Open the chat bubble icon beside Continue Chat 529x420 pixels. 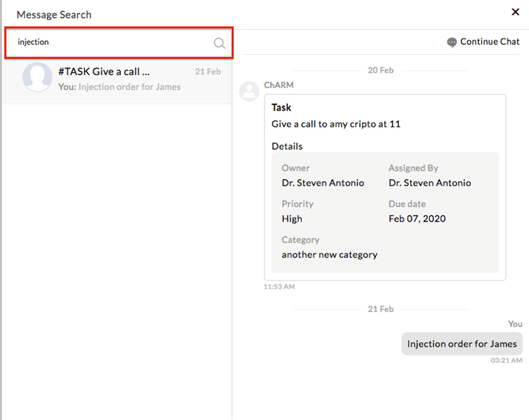pyautogui.click(x=452, y=42)
